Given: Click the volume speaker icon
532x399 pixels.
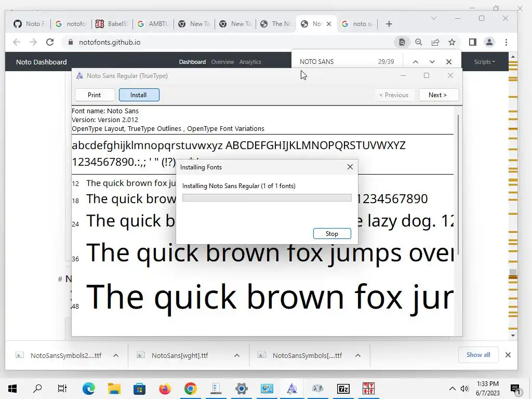Looking at the screenshot, I should 464,389.
